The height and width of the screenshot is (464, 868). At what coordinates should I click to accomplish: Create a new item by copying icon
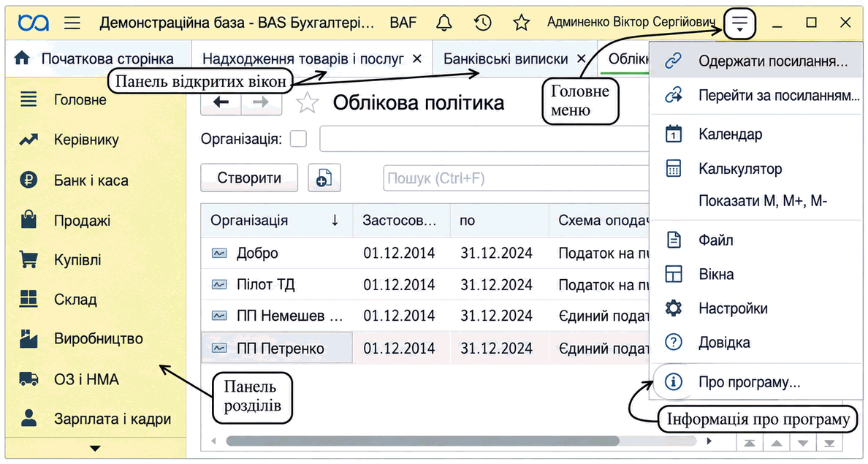coord(324,178)
